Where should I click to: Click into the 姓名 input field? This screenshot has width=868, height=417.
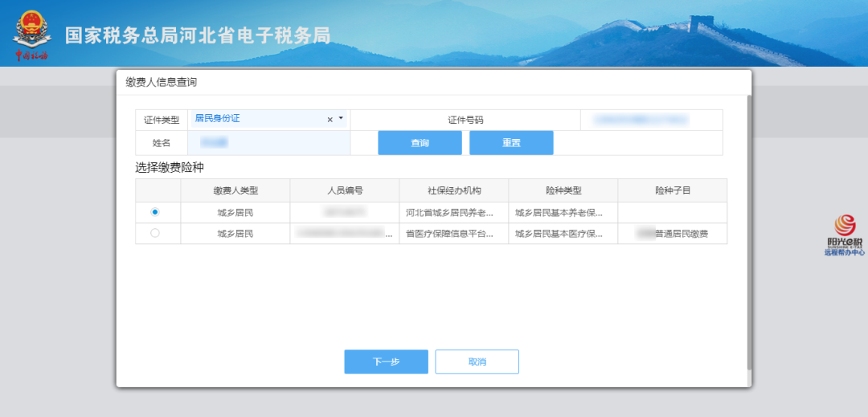click(268, 143)
